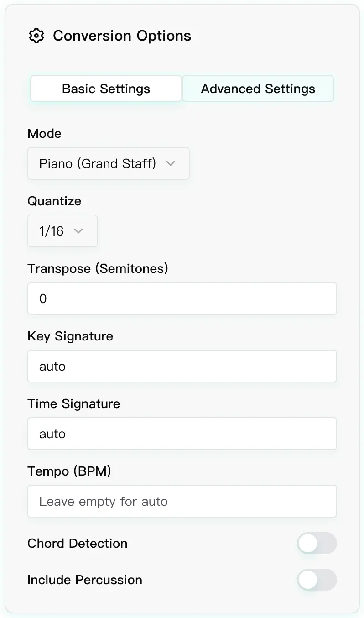Screen dimensions: 364x618
Task: Click the gear icon beside Conversion Options
Action: 36,36
